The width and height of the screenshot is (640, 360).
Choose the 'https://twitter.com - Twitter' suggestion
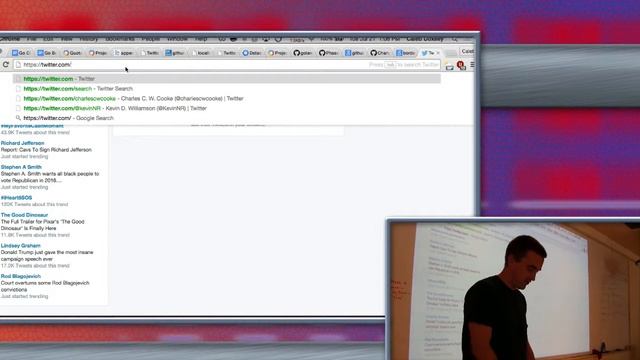coord(227,79)
